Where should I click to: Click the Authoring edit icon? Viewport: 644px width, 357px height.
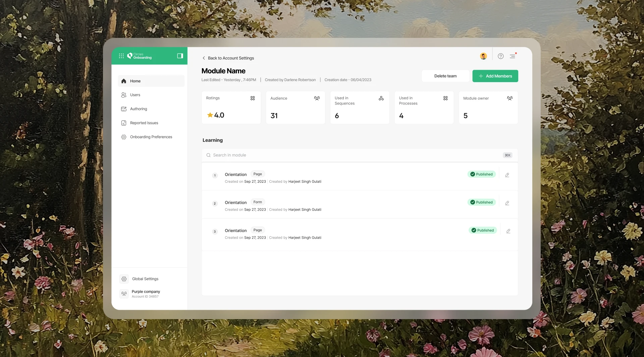[124, 109]
